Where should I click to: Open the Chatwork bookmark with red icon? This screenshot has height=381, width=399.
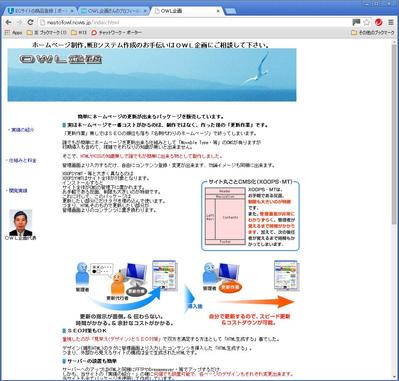(116, 33)
